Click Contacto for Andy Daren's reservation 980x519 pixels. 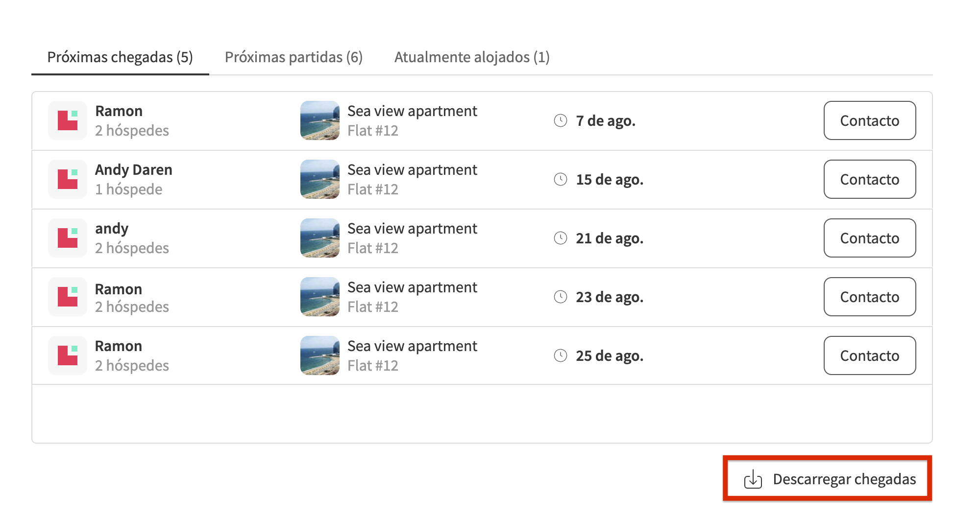click(869, 179)
